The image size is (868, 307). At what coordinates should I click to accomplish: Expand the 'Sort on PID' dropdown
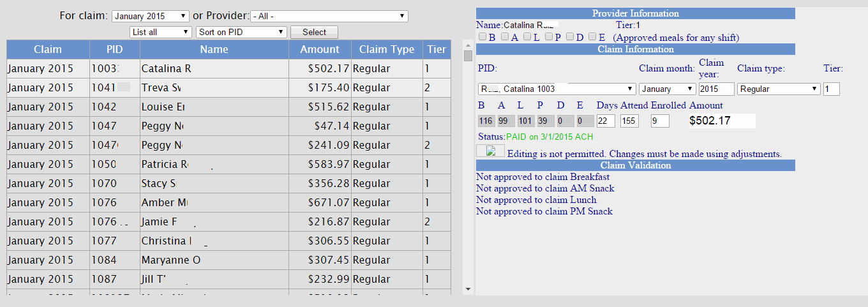point(241,32)
